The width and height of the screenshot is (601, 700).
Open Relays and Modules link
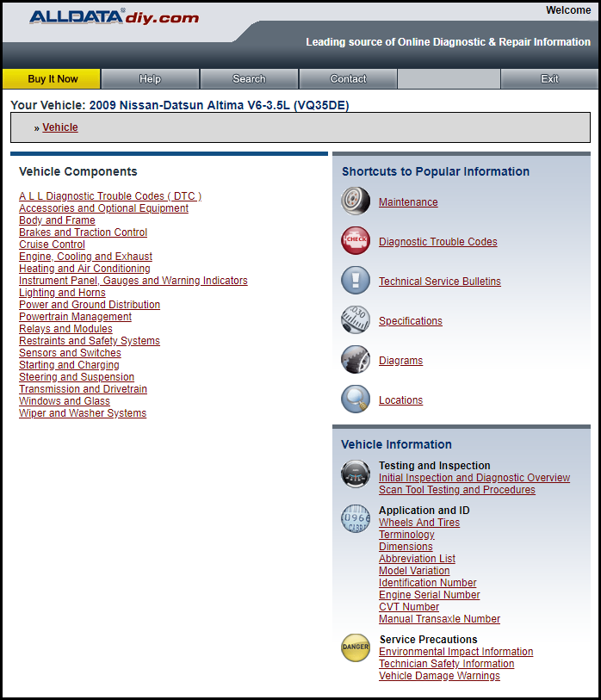[65, 329]
